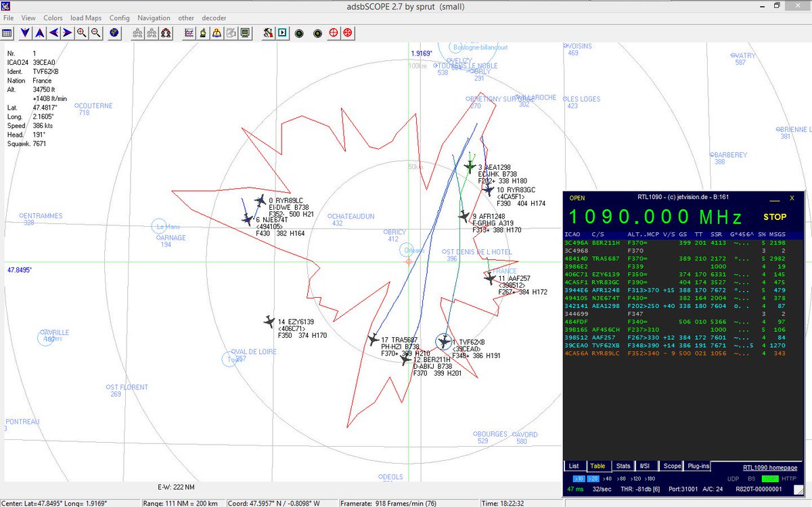Open the frame rate chart icon
The height and width of the screenshot is (507, 812).
pyautogui.click(x=189, y=32)
